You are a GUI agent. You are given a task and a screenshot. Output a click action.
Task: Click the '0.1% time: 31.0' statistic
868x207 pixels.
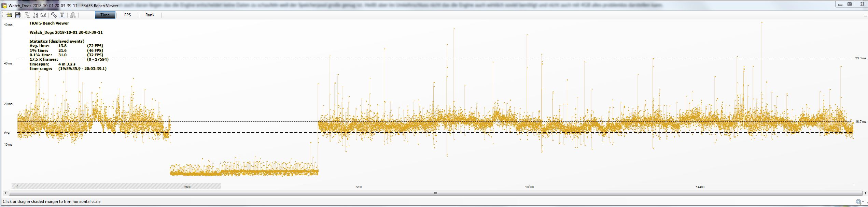[48, 55]
